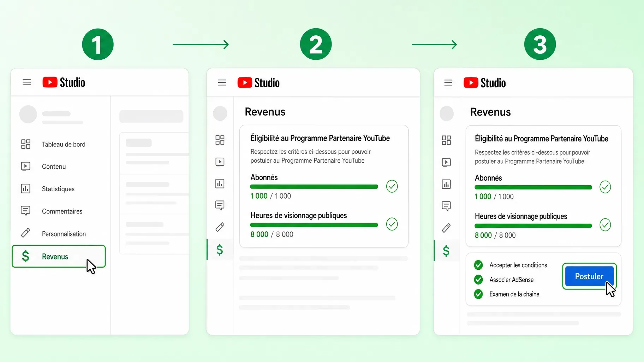Click "Accepter les conditions" text
644x362 pixels.
pos(518,265)
